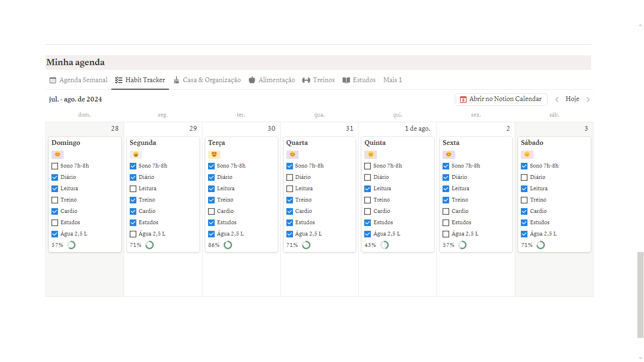
Task: Click the scrollbar up arrow
Action: pyautogui.click(x=640, y=25)
